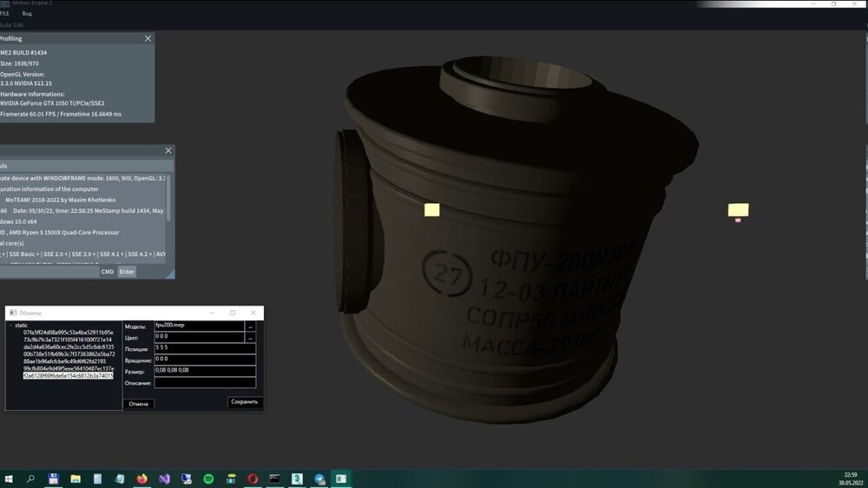Close the log console panel
868x488 pixels.
click(x=168, y=151)
